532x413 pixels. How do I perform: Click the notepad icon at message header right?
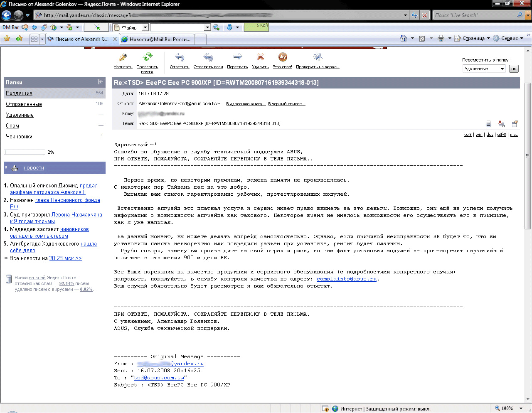point(515,124)
